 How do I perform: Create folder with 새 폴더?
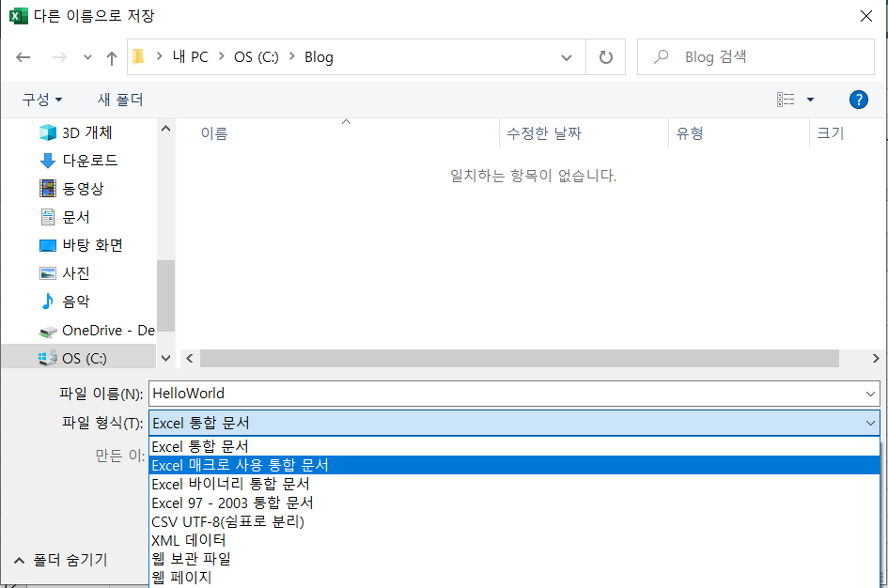[120, 100]
